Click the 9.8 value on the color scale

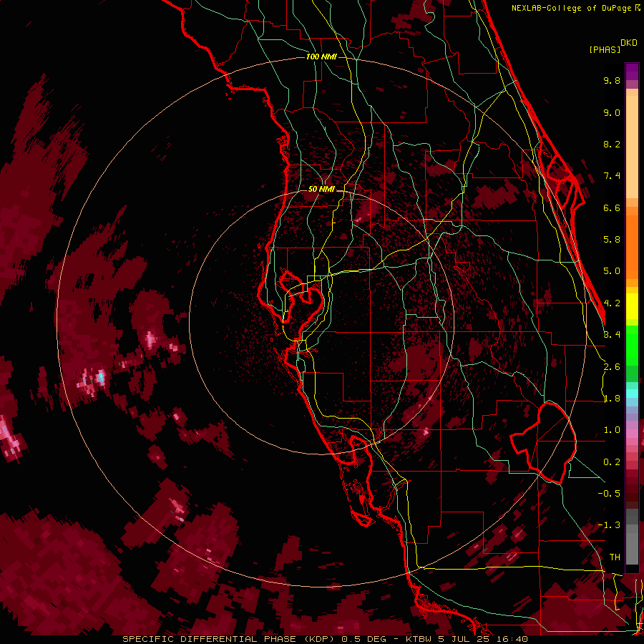tap(612, 80)
